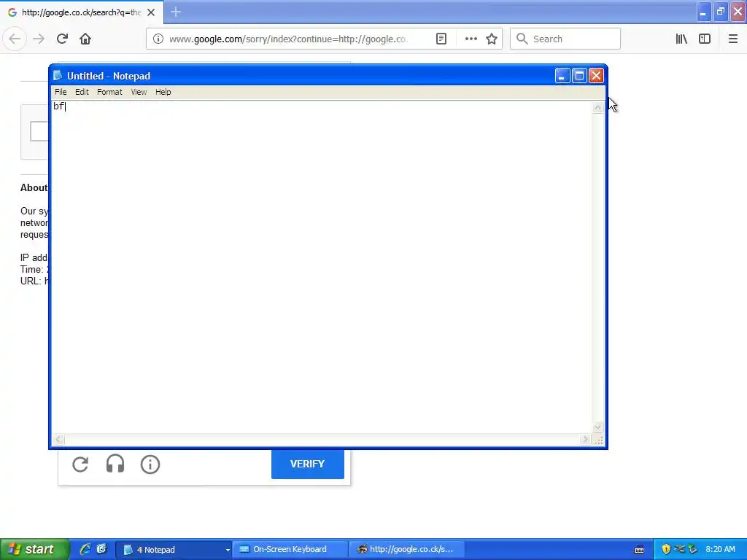Go forward in Firefox

pyautogui.click(x=39, y=39)
